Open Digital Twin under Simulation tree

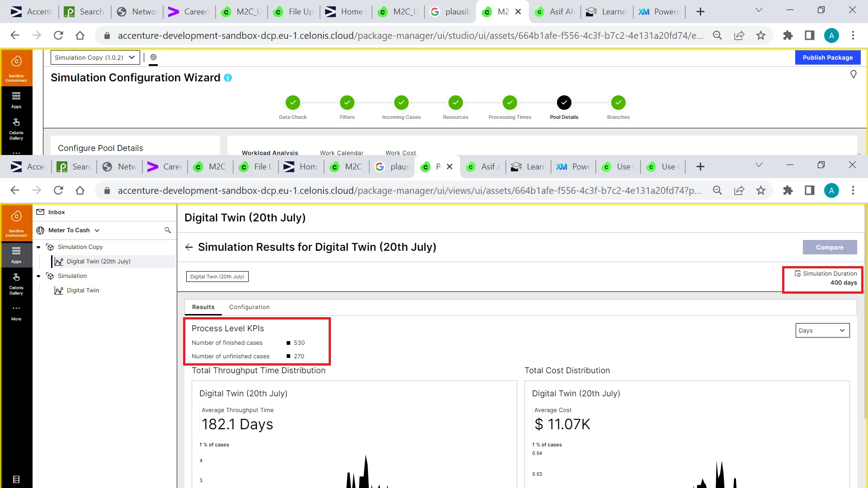83,291
